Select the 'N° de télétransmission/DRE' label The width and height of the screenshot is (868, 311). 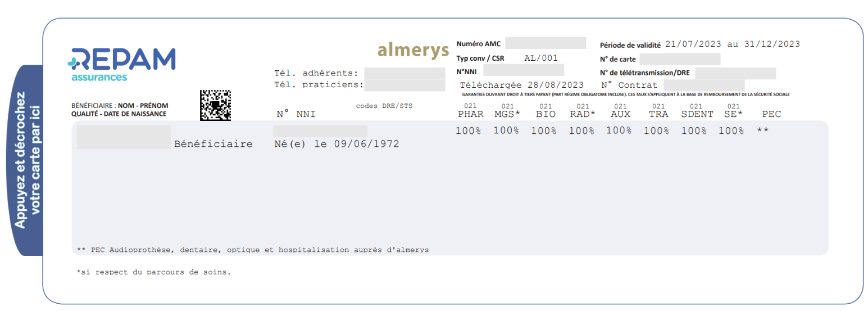645,73
